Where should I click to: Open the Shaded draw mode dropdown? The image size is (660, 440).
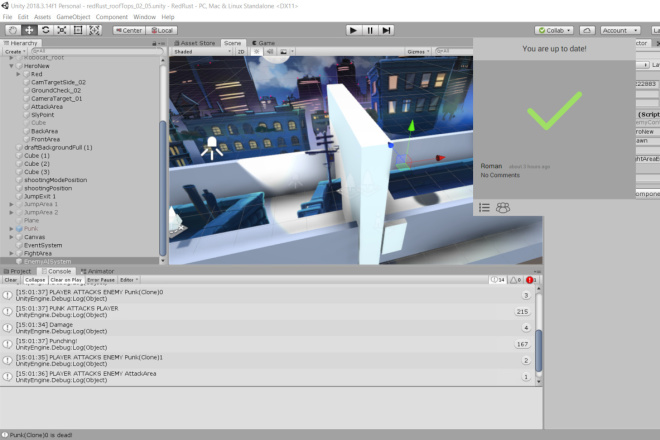[x=202, y=51]
